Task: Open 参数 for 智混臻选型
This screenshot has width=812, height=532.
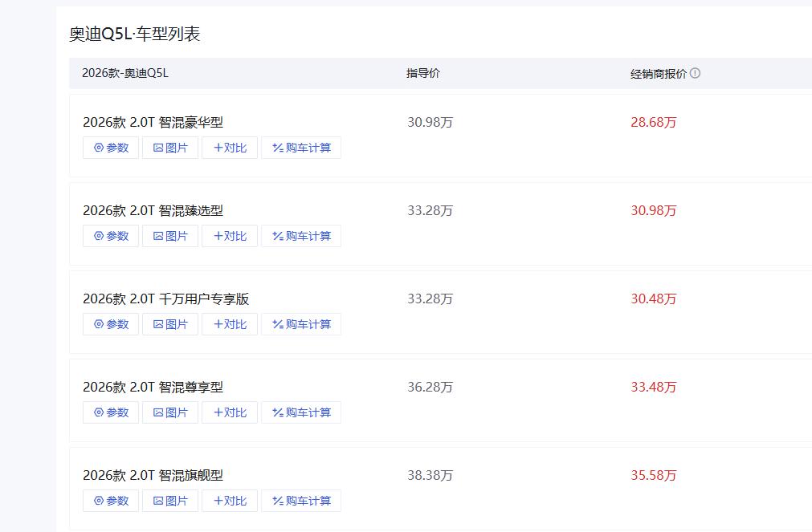Action: coord(111,236)
